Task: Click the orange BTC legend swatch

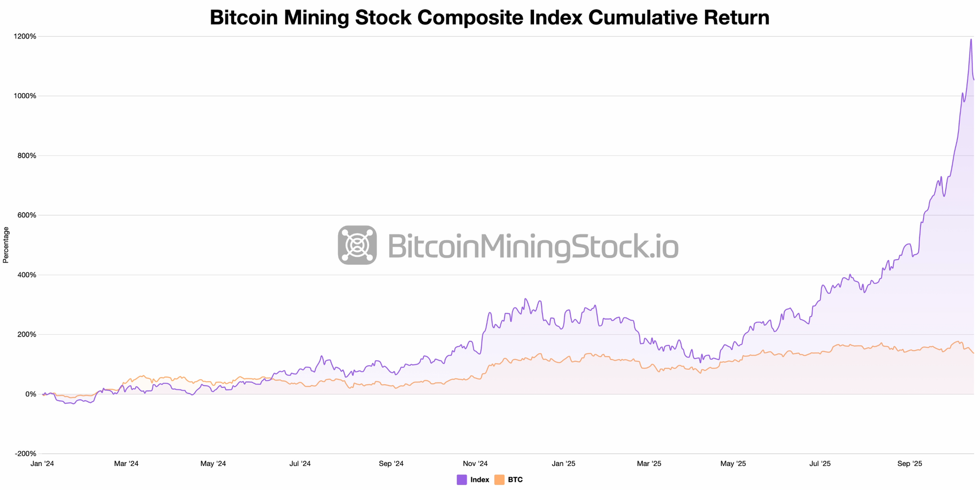Action: coord(499,480)
